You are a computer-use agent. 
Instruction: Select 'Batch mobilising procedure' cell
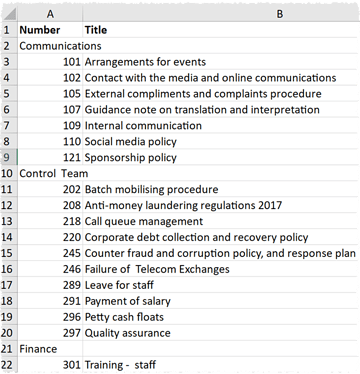pos(221,189)
